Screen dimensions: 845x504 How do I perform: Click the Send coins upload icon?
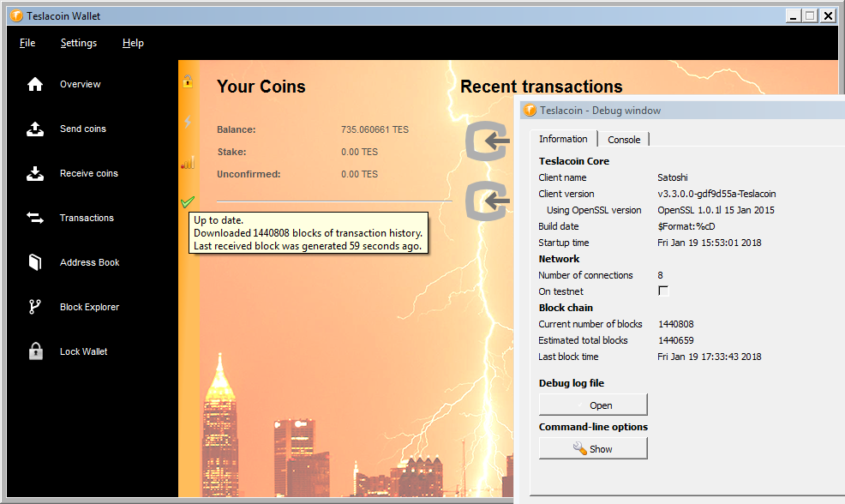[35, 129]
